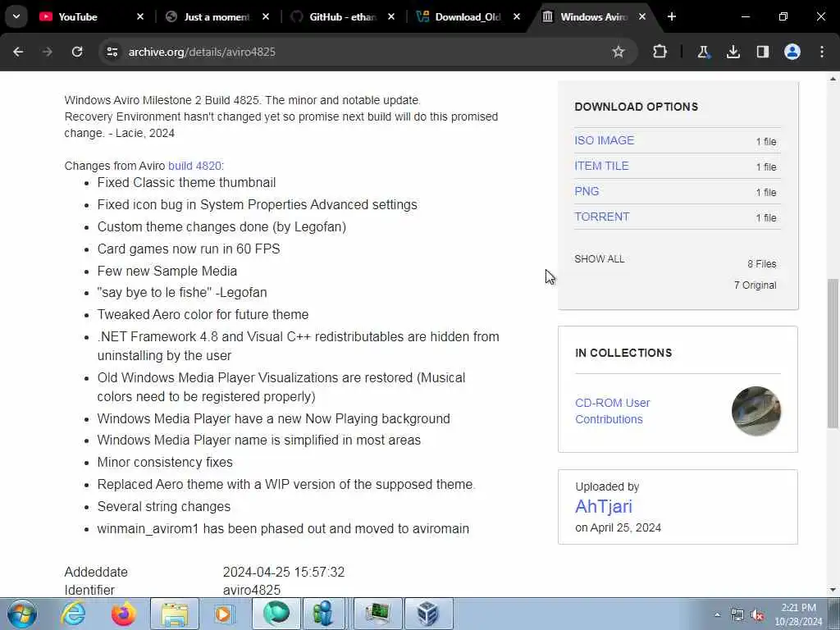
Task: Open the circuit board taskbar application
Action: (x=378, y=614)
